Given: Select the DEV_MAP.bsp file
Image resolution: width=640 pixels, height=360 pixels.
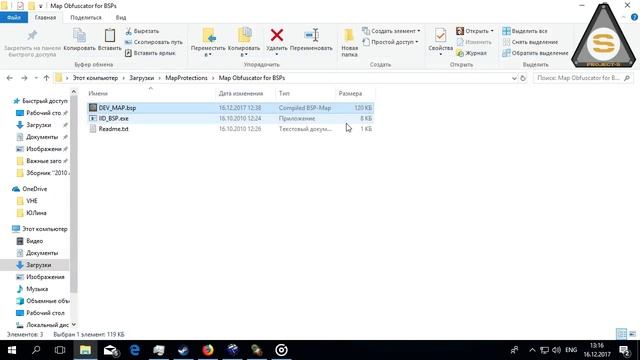Looking at the screenshot, I should coord(231,108).
